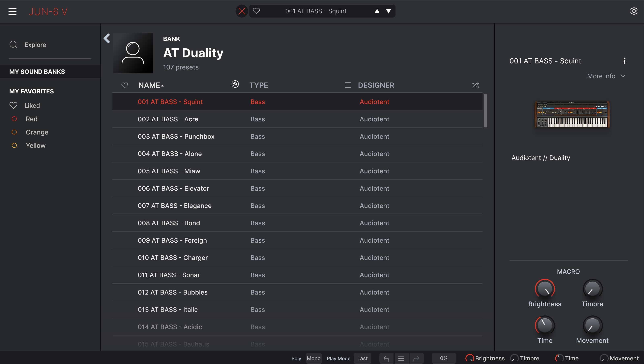This screenshot has height=364, width=644.
Task: Open the settings gear panel
Action: coord(634,11)
